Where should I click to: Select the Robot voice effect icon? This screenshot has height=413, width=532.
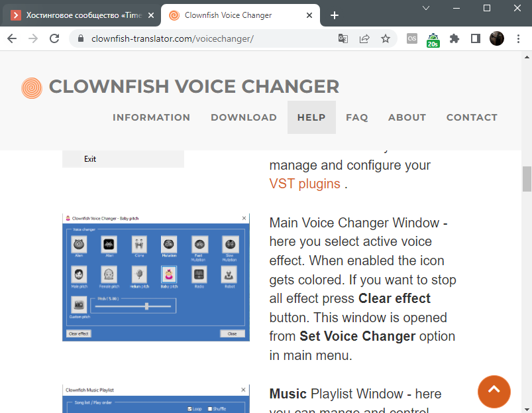(229, 274)
